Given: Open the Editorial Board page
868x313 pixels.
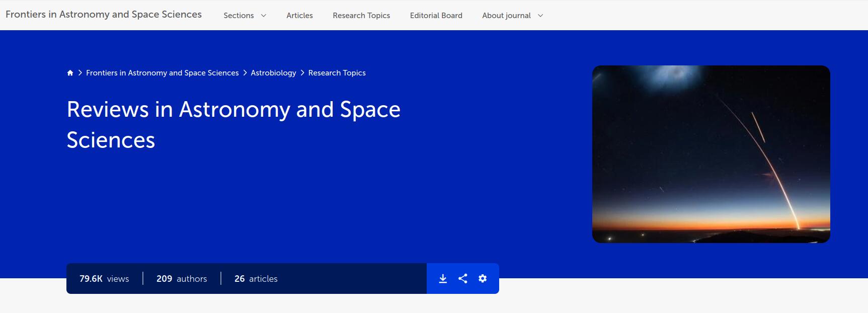Looking at the screenshot, I should [x=436, y=16].
